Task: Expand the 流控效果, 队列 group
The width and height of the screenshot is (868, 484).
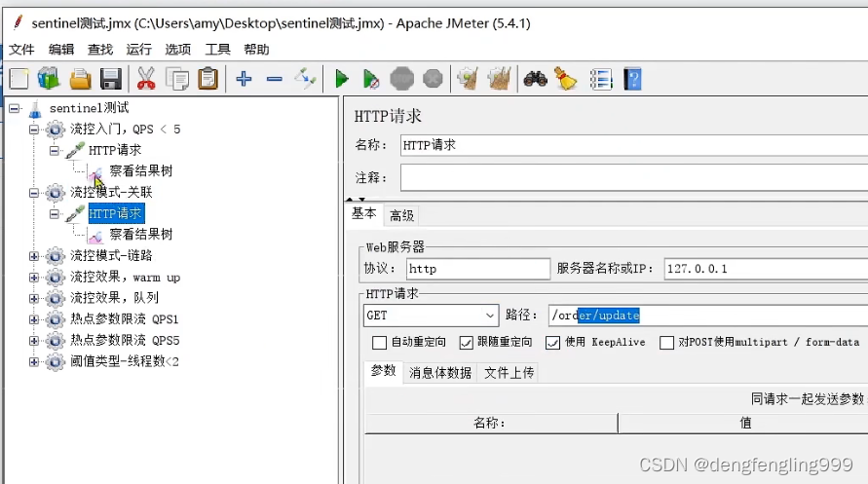Action: click(34, 298)
